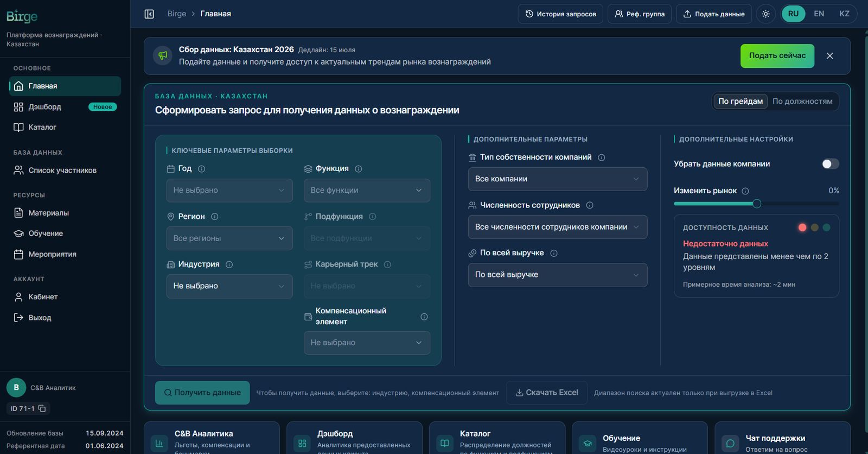This screenshot has height=454, width=868.
Task: Open История запросов
Action: (560, 14)
